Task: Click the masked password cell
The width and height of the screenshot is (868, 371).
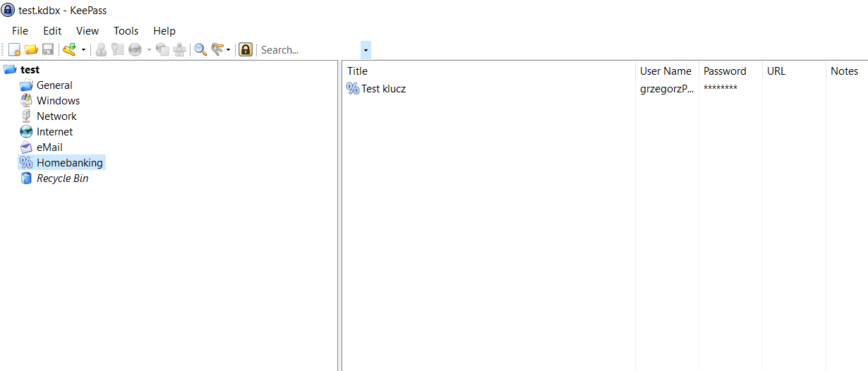Action: pyautogui.click(x=721, y=88)
